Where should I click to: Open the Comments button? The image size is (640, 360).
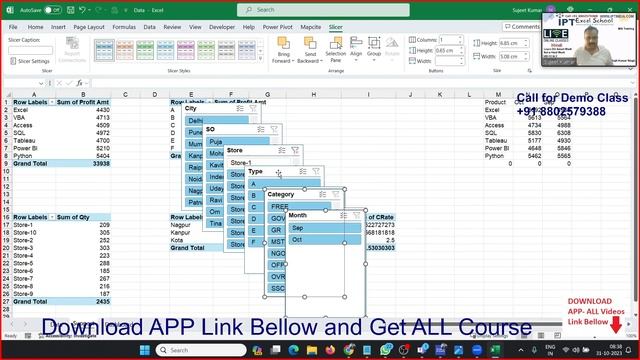522,27
